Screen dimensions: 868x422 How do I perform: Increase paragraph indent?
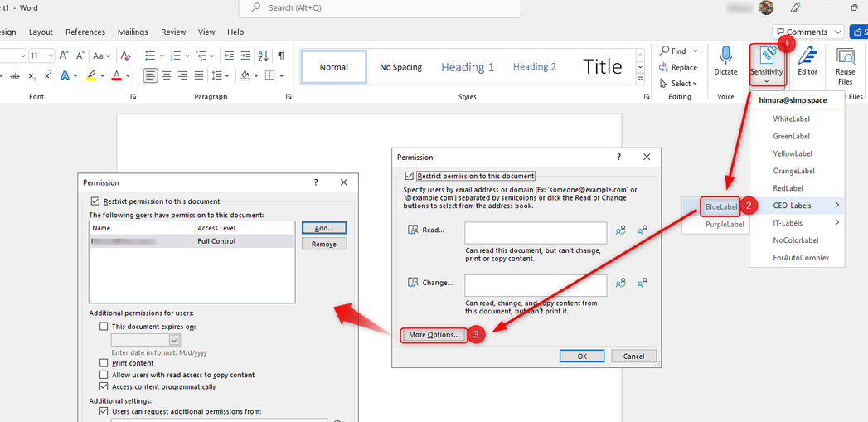245,56
